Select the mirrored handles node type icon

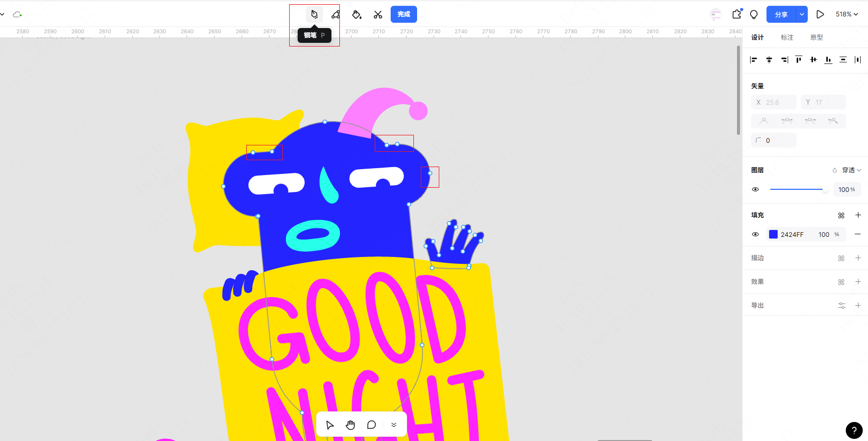(787, 121)
